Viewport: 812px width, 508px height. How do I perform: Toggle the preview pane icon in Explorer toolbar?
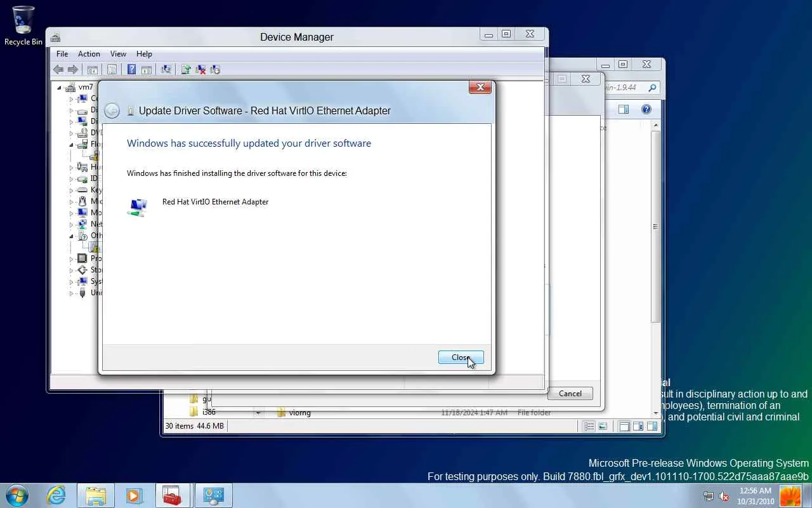(x=624, y=109)
